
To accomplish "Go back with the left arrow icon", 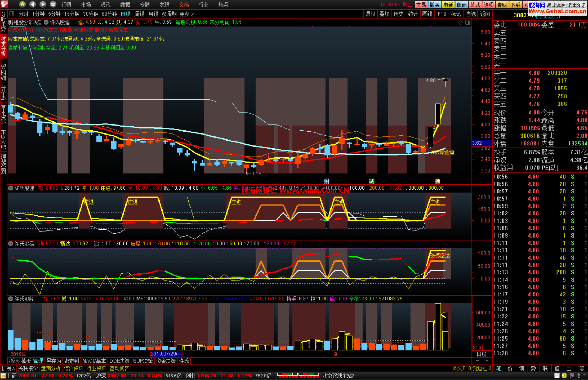I will point(33,4).
